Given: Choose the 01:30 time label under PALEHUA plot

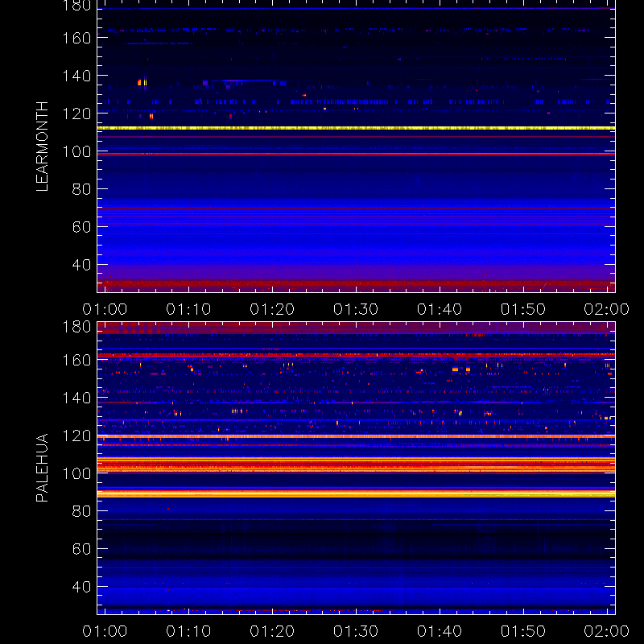Looking at the screenshot, I should click(x=356, y=631).
